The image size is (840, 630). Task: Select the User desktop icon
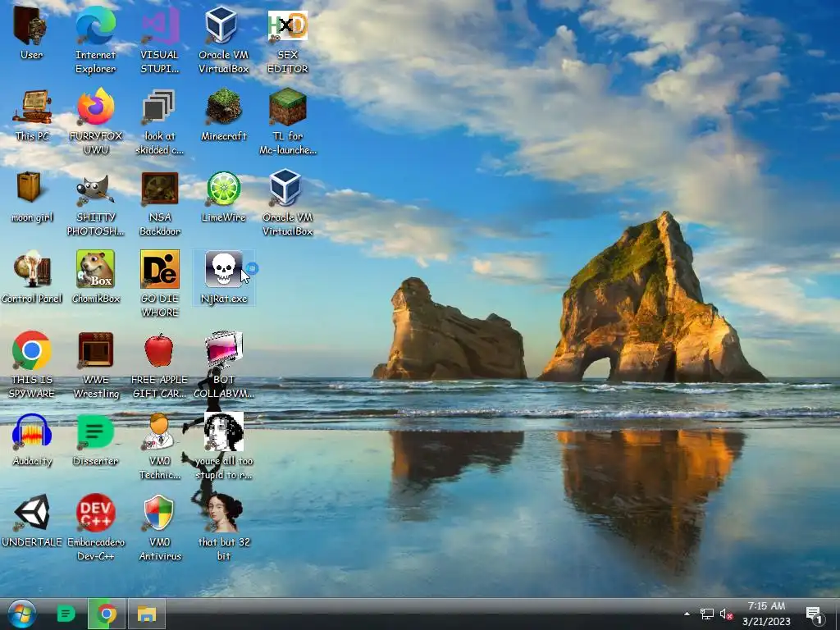point(31,25)
